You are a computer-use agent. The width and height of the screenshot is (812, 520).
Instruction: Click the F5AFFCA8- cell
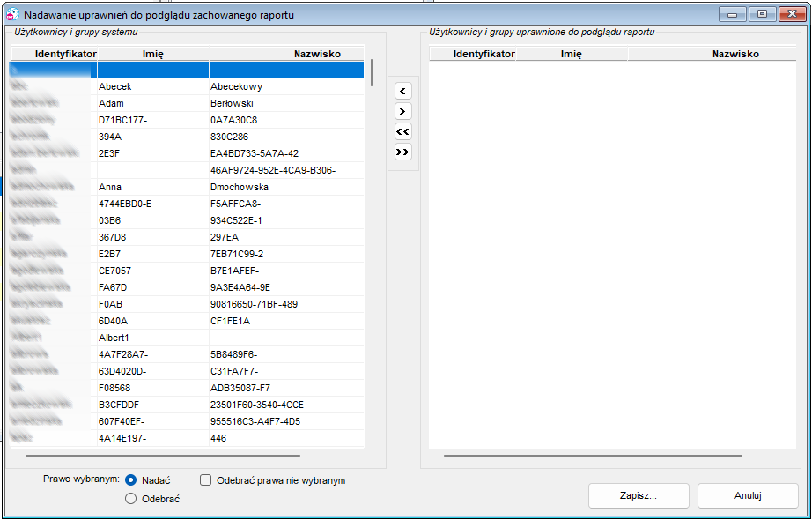click(286, 204)
